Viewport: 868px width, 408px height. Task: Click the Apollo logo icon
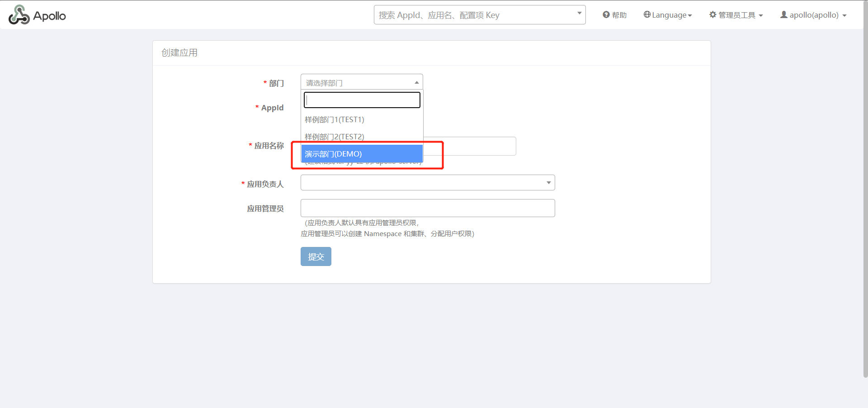pyautogui.click(x=19, y=15)
